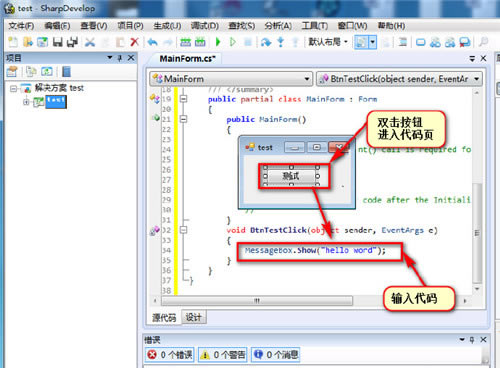Open the 文件(F) menu

coord(21,26)
